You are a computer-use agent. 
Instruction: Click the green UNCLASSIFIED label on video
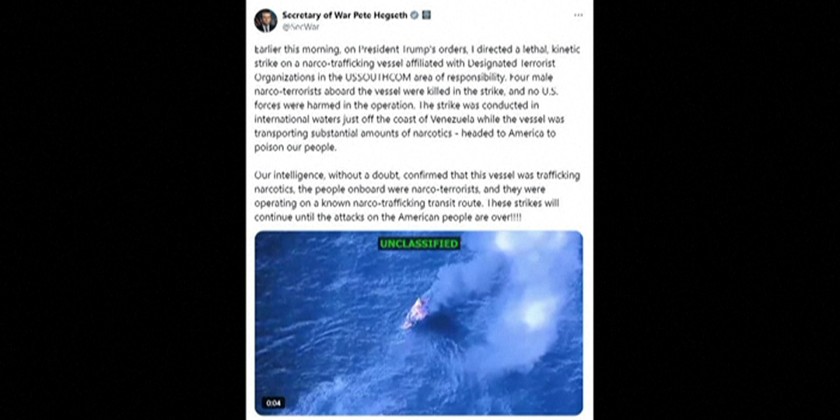pyautogui.click(x=419, y=244)
